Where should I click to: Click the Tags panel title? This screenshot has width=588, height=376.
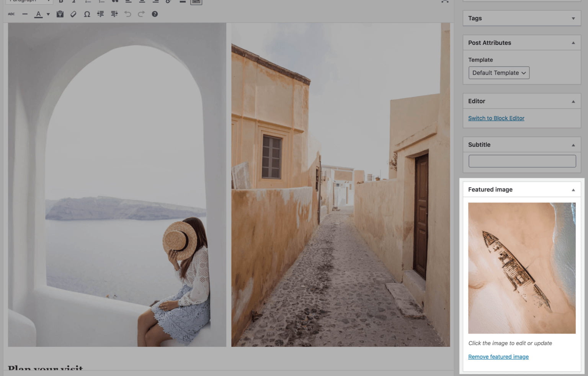[475, 18]
